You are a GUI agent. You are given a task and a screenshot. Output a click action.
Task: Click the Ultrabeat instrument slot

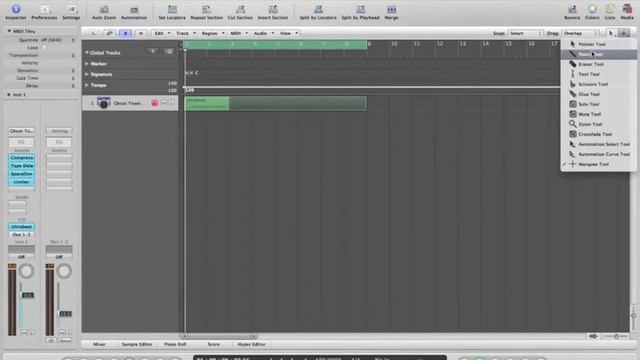(x=21, y=227)
